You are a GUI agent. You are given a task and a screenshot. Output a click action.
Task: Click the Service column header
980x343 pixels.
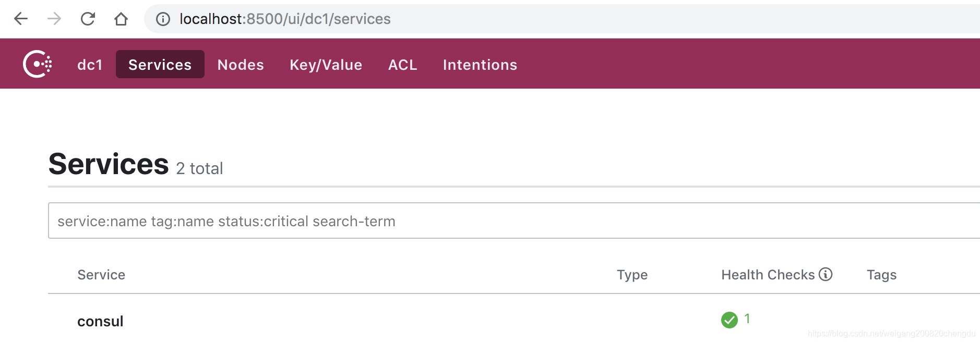pyautogui.click(x=101, y=275)
